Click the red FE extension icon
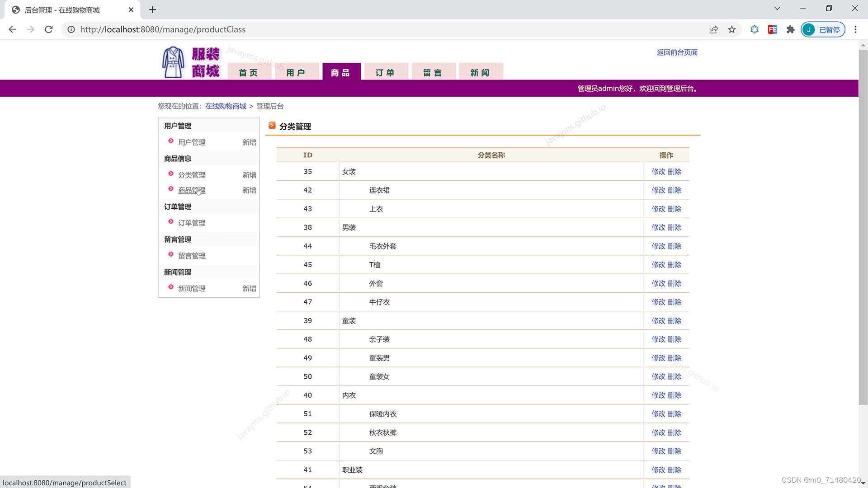 (x=772, y=29)
